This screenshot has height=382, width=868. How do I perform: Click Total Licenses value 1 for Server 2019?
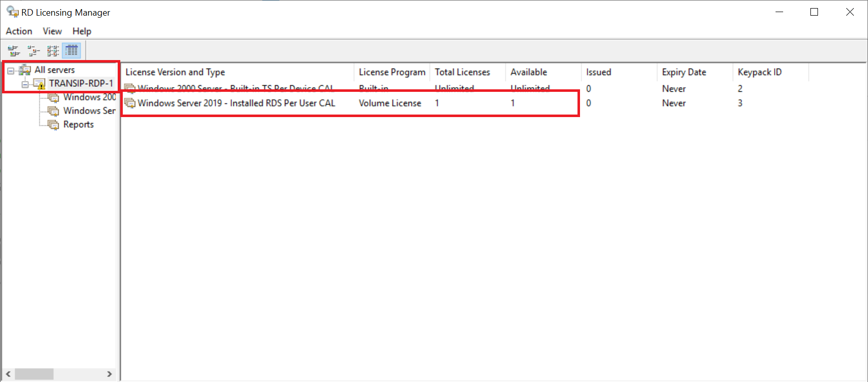tap(437, 103)
